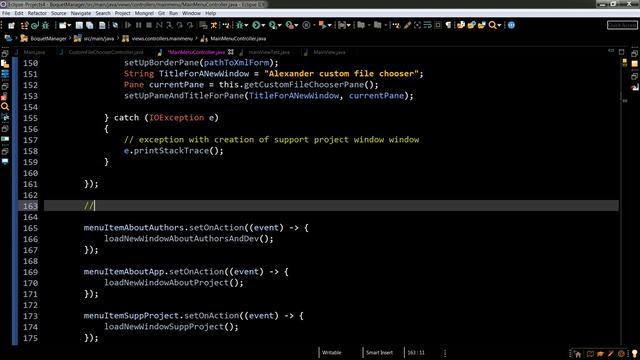Toggle Show Whitespace Characters pilcrow icon
This screenshot has width=640, height=360.
click(x=448, y=25)
